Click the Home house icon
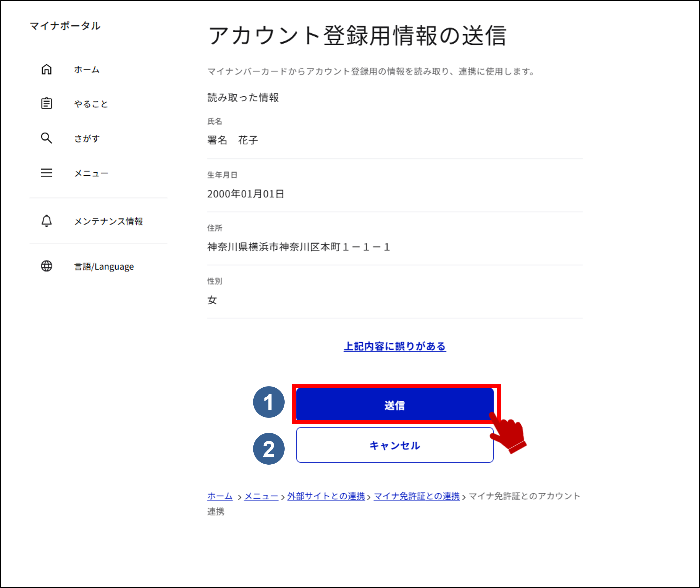Screen dimensions: 700x588 [46, 69]
